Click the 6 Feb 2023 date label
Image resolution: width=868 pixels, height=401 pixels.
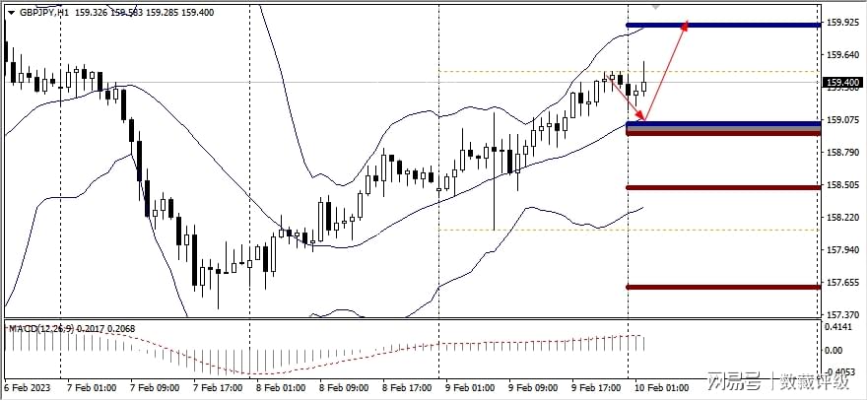coord(27,386)
